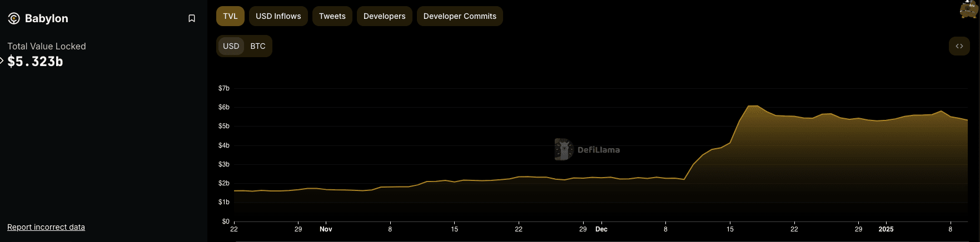The width and height of the screenshot is (980, 242).
Task: Switch chart denomination to BTC
Action: point(258,46)
